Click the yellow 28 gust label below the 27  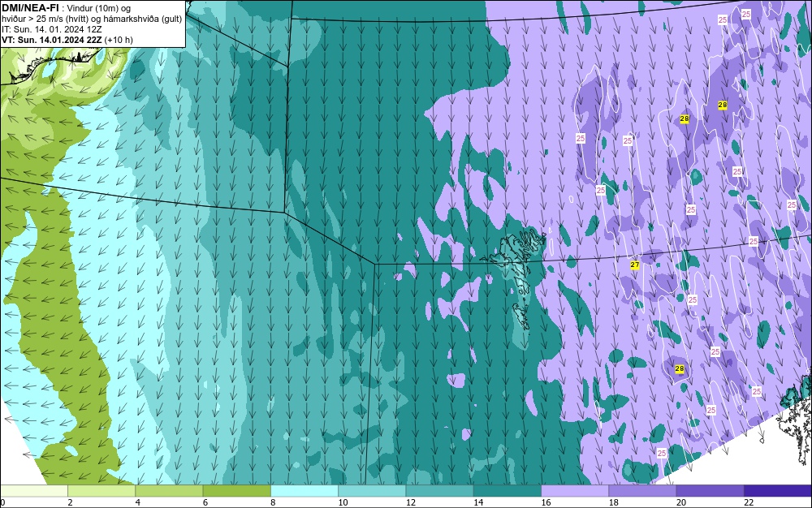(x=680, y=369)
